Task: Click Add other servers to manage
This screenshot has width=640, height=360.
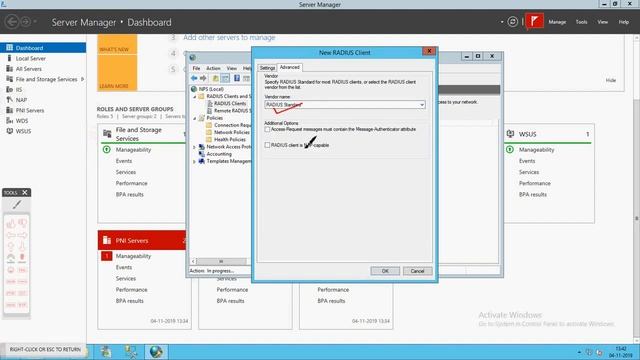Action: pyautogui.click(x=229, y=37)
